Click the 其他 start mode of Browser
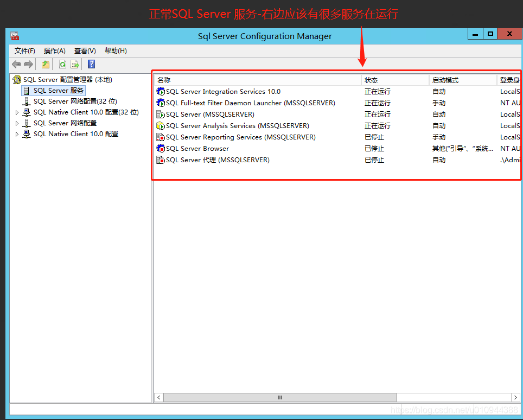 click(x=463, y=149)
